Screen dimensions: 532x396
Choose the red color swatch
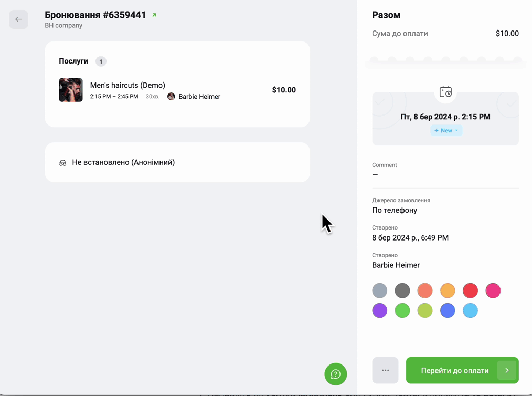[x=470, y=290]
